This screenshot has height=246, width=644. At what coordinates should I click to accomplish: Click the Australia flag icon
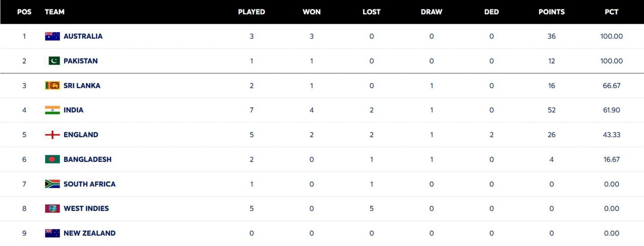(52, 36)
